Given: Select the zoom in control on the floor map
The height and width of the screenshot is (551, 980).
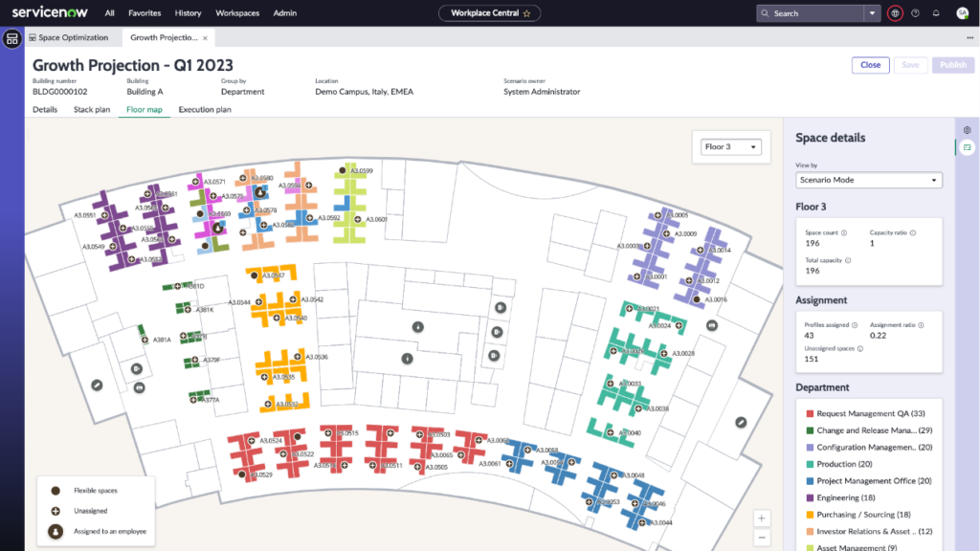Looking at the screenshot, I should [762, 518].
